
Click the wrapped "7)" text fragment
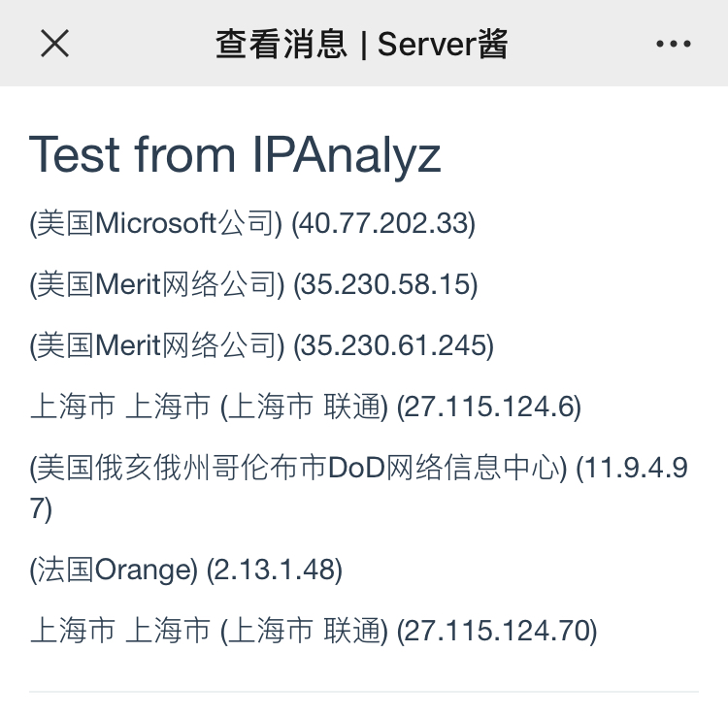pos(41,508)
